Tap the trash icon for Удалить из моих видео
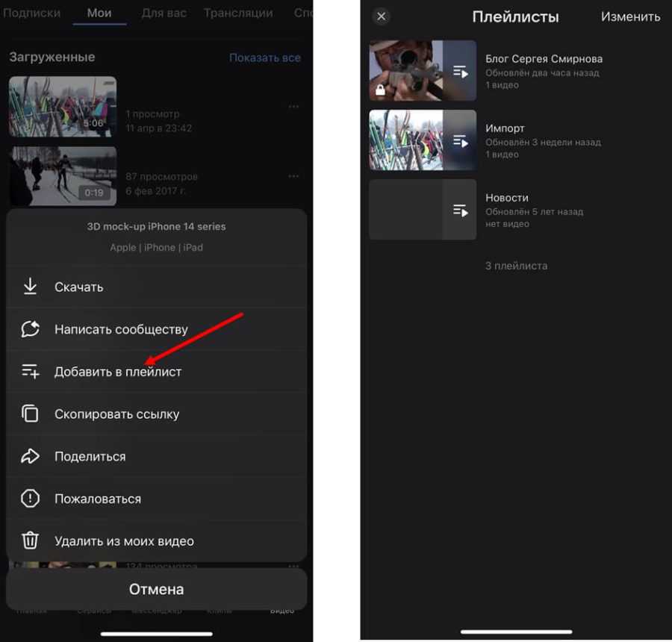The image size is (672, 642). pos(30,540)
